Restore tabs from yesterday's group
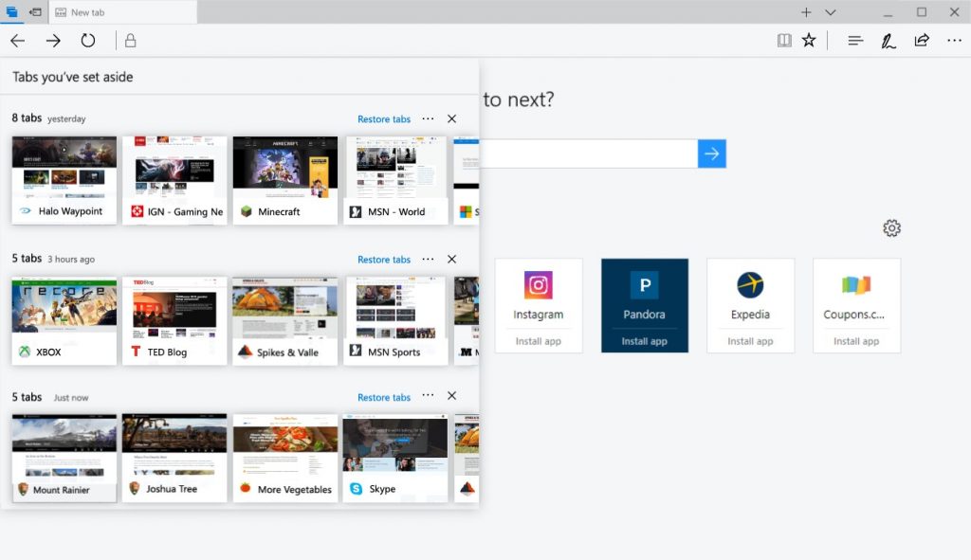 tap(384, 119)
